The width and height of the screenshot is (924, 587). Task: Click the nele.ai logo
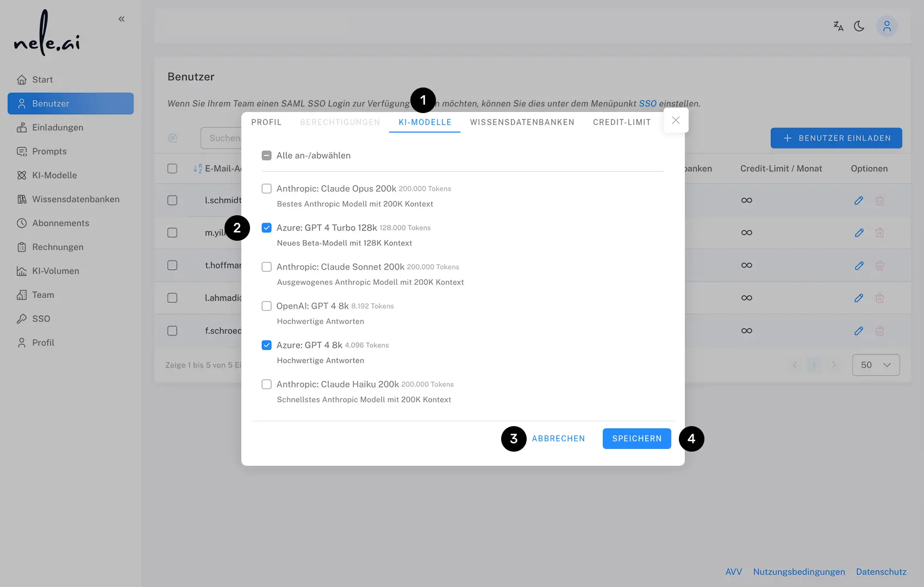pyautogui.click(x=47, y=34)
